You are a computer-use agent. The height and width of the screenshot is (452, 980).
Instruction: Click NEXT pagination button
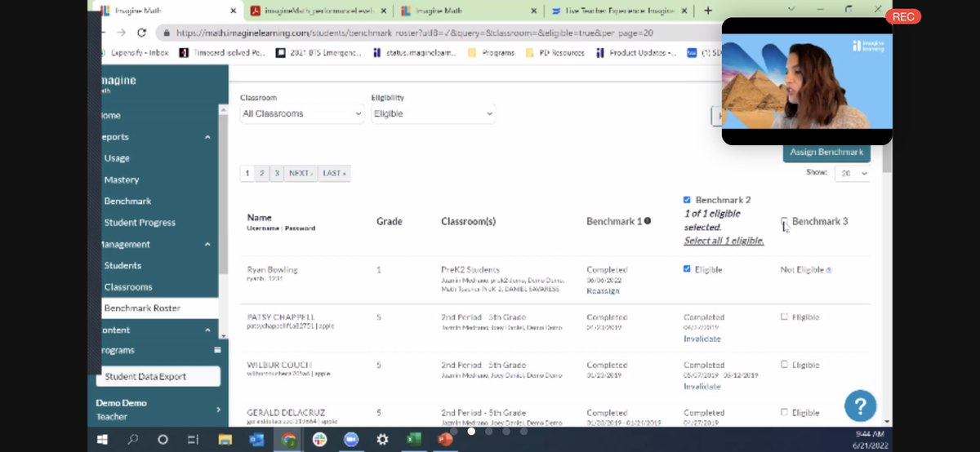[301, 173]
